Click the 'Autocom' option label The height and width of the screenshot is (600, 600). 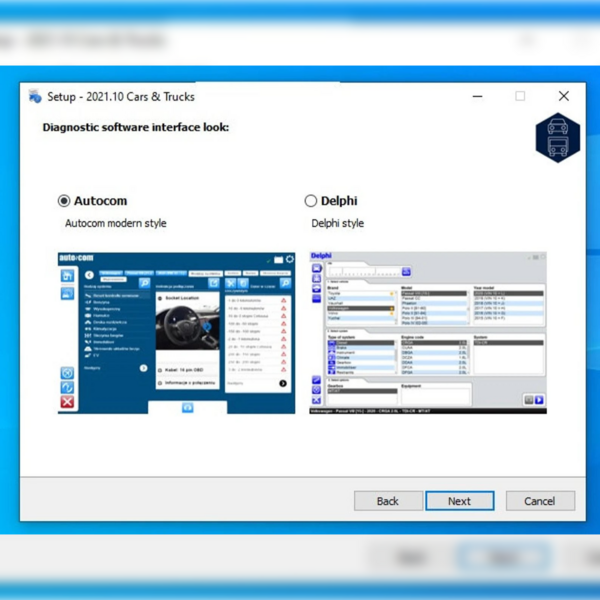point(100,201)
